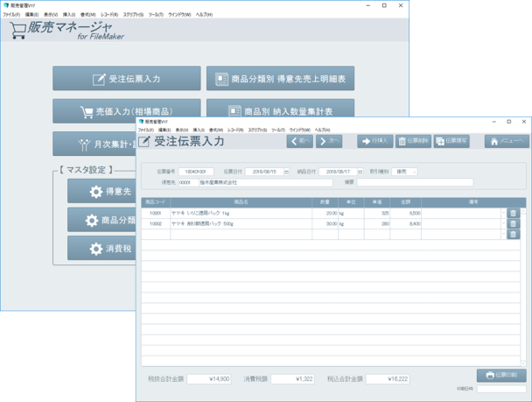This screenshot has width=532, height=402.
Task: Open ファイル menu in 受注伝票入力 window
Action: click(145, 130)
